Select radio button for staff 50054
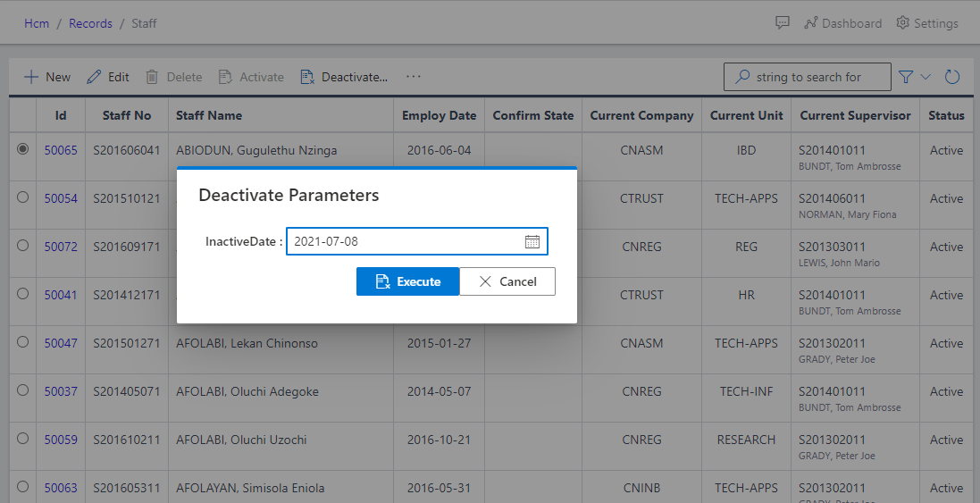Viewport: 980px width, 503px height. click(22, 197)
